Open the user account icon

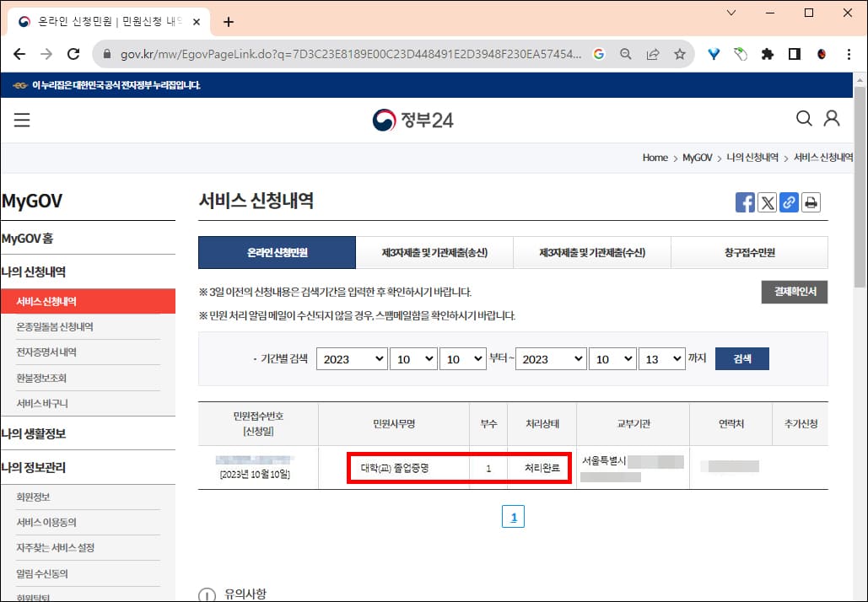(x=832, y=119)
